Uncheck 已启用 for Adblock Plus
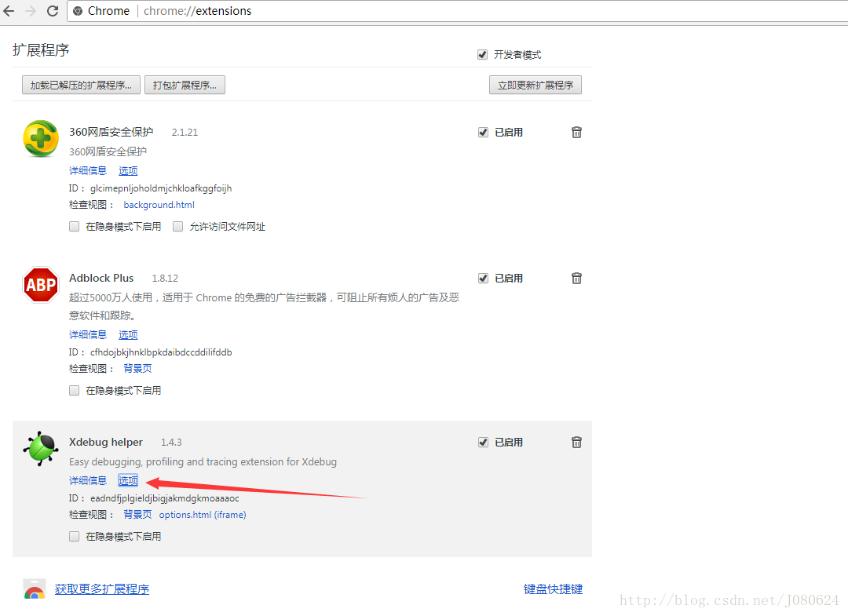 483,279
